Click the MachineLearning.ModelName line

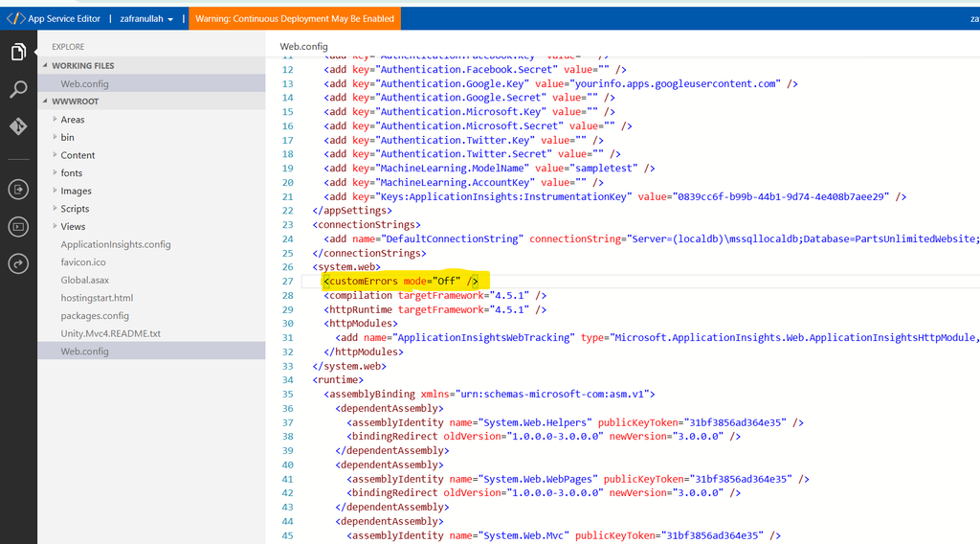489,169
